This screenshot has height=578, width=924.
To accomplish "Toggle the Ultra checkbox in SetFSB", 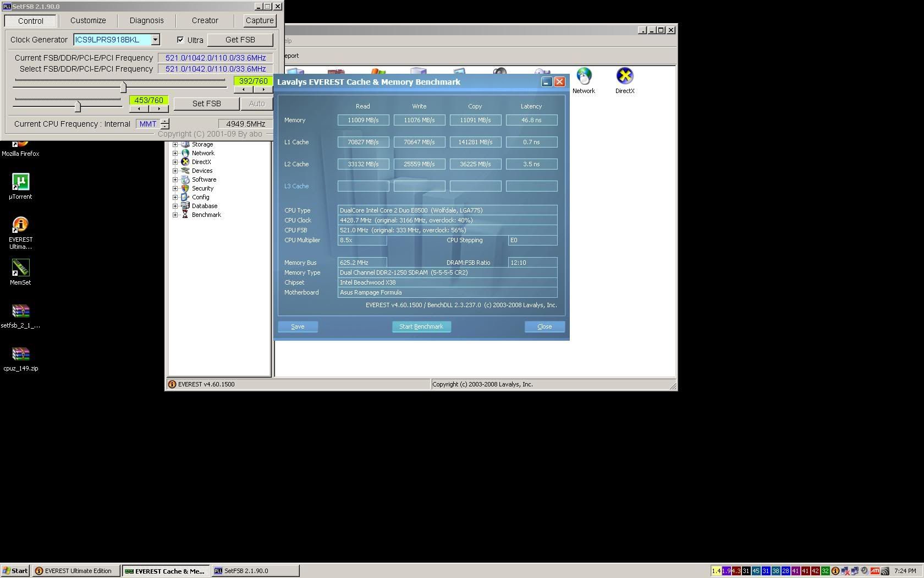I will pos(180,40).
